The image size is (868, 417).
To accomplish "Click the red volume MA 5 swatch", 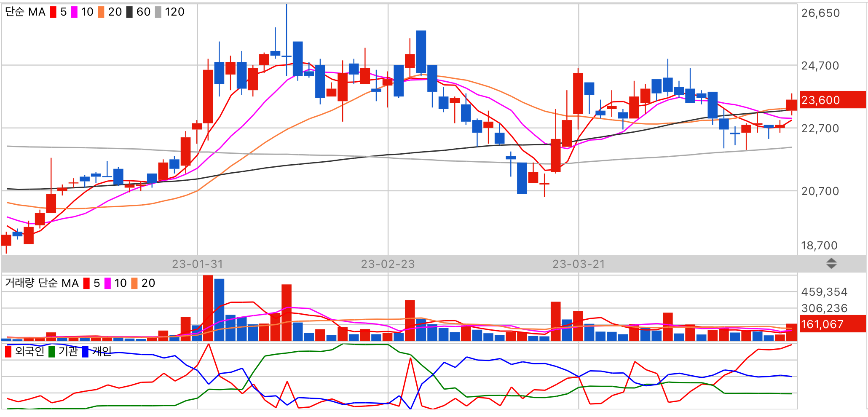I will tap(86, 283).
